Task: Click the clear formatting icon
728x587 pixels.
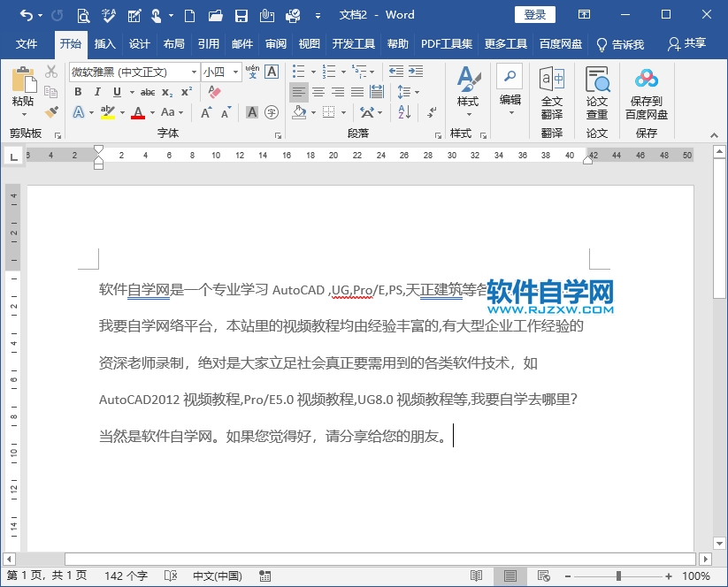Action: click(x=213, y=92)
